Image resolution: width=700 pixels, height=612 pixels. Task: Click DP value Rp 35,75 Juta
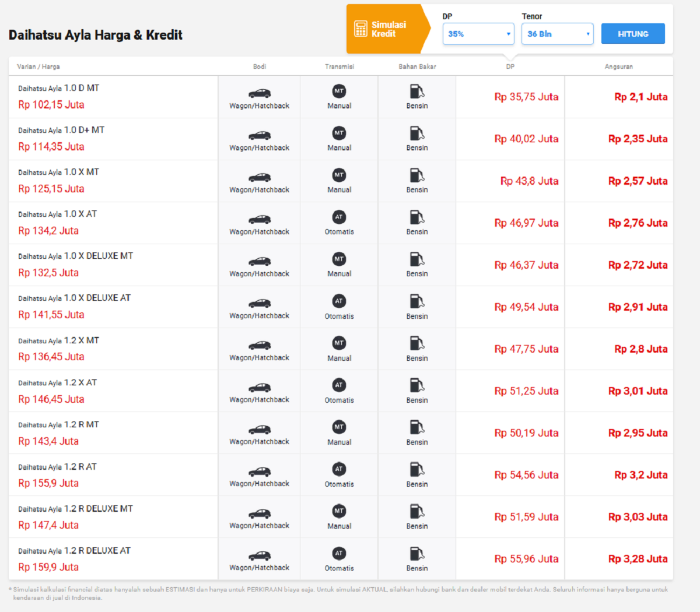click(x=526, y=97)
